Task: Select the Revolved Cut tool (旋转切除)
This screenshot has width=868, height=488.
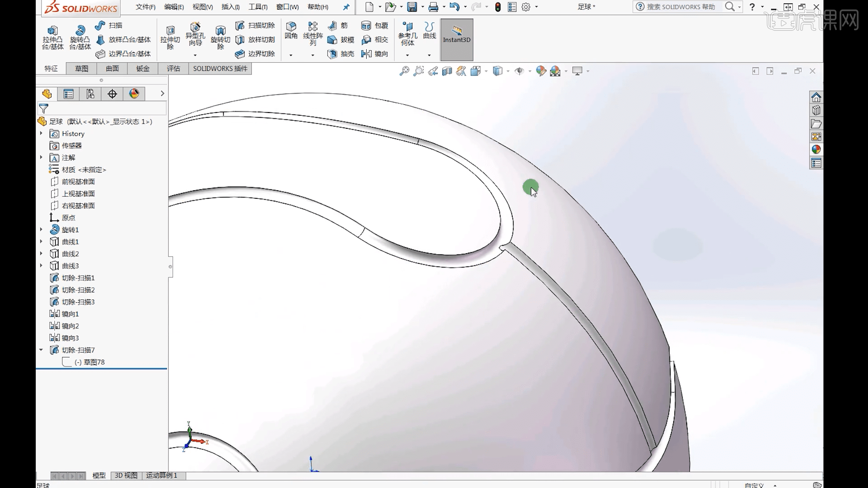Action: (x=220, y=38)
